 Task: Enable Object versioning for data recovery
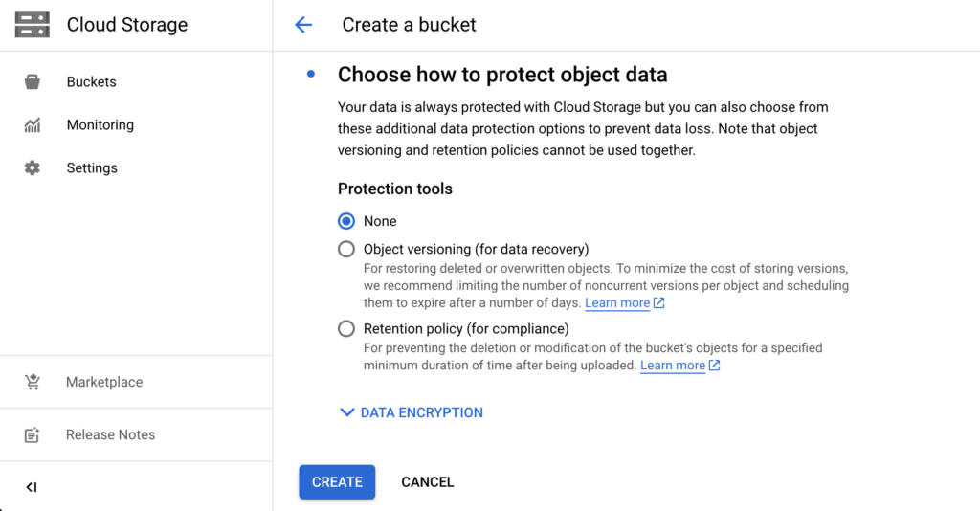pyautogui.click(x=346, y=250)
